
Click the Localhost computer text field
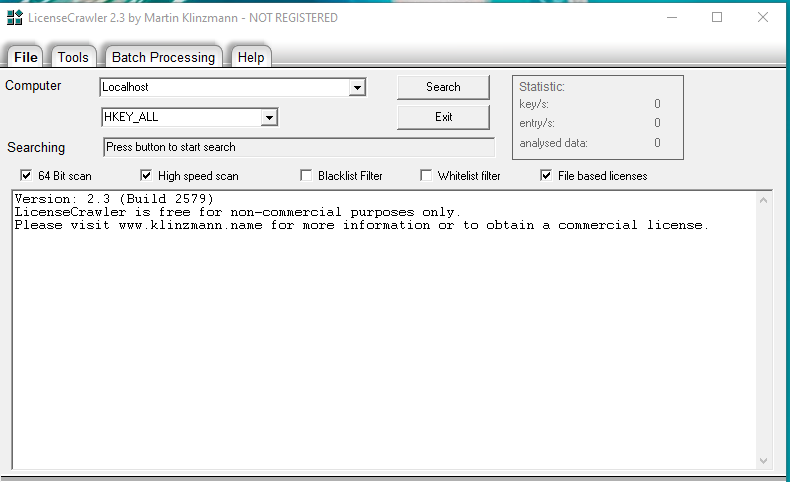(x=224, y=88)
